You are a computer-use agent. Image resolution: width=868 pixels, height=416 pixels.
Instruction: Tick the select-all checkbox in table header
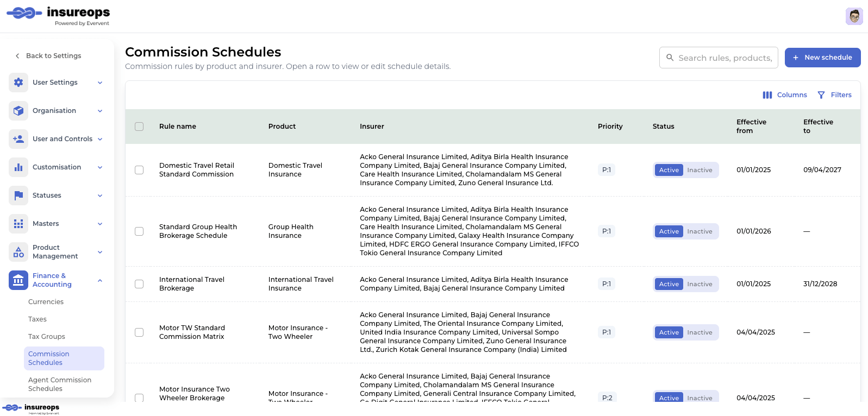(139, 127)
